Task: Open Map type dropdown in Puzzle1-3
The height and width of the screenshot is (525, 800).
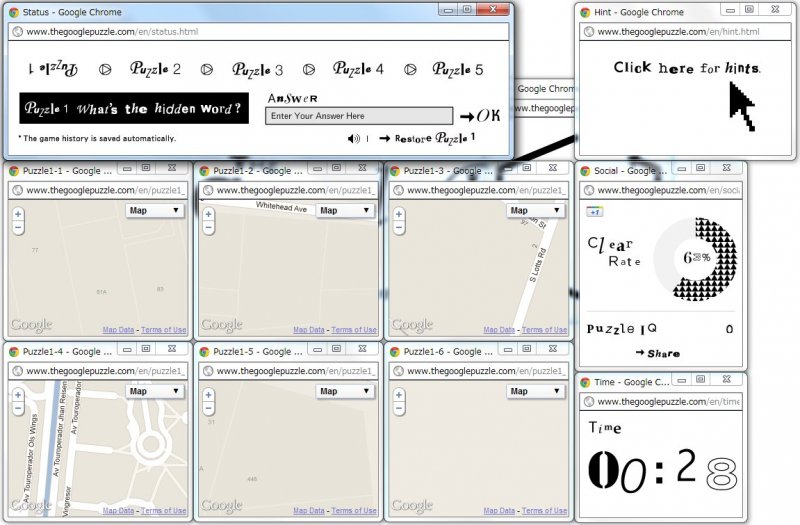Action: pyautogui.click(x=535, y=210)
